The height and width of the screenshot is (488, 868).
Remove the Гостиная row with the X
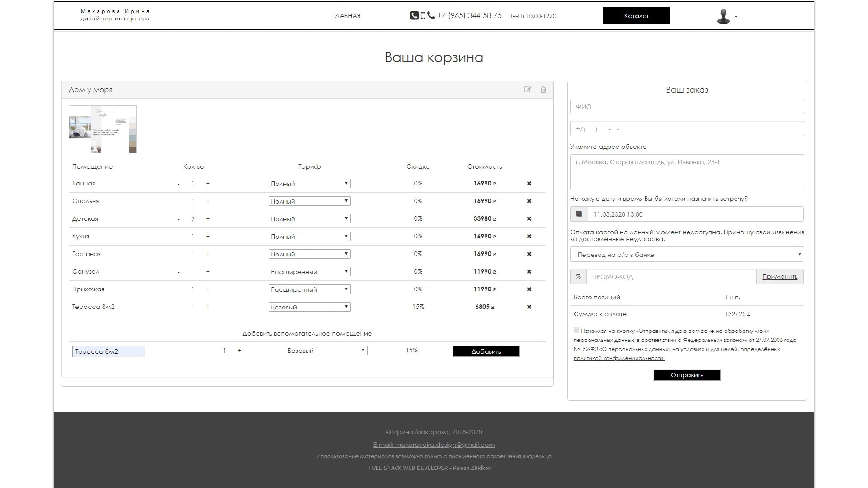click(x=529, y=254)
